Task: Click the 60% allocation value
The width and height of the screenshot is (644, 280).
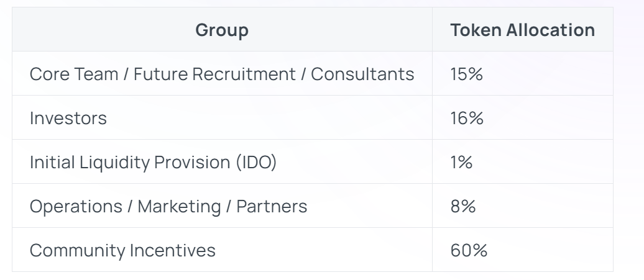Action: point(469,250)
